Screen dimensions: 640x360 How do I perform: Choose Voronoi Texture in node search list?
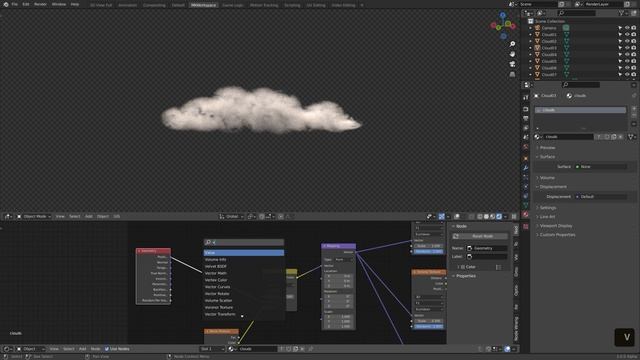click(244, 307)
